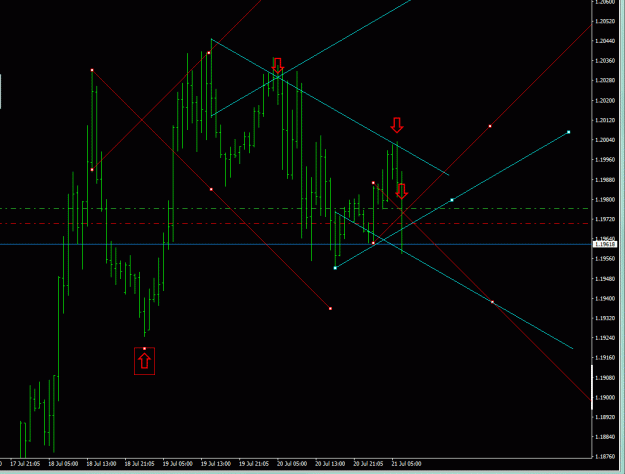The width and height of the screenshot is (625, 474).
Task: Click the 17 Jul 21:05 time label
Action: pos(25,464)
